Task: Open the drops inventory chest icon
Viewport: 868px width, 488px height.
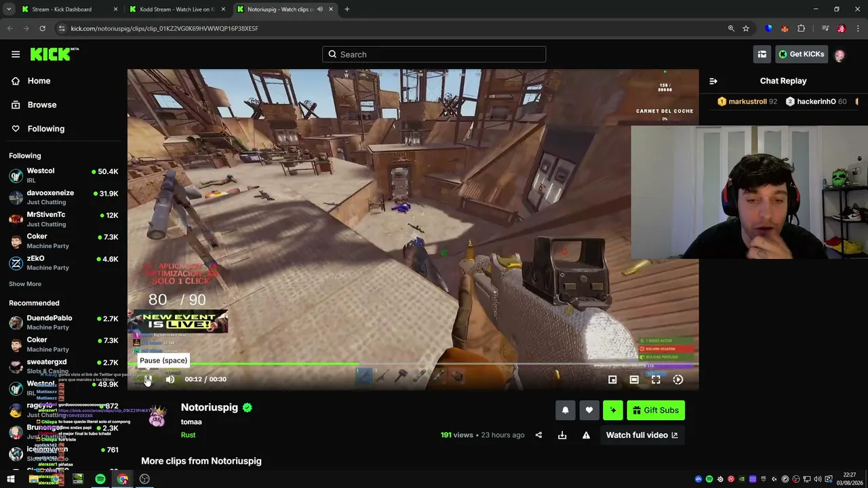Action: (x=762, y=54)
